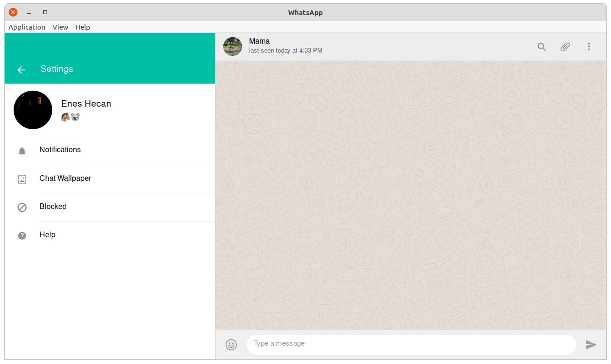Click the wallpaper icon beside Chat Wallpaper

pyautogui.click(x=22, y=179)
